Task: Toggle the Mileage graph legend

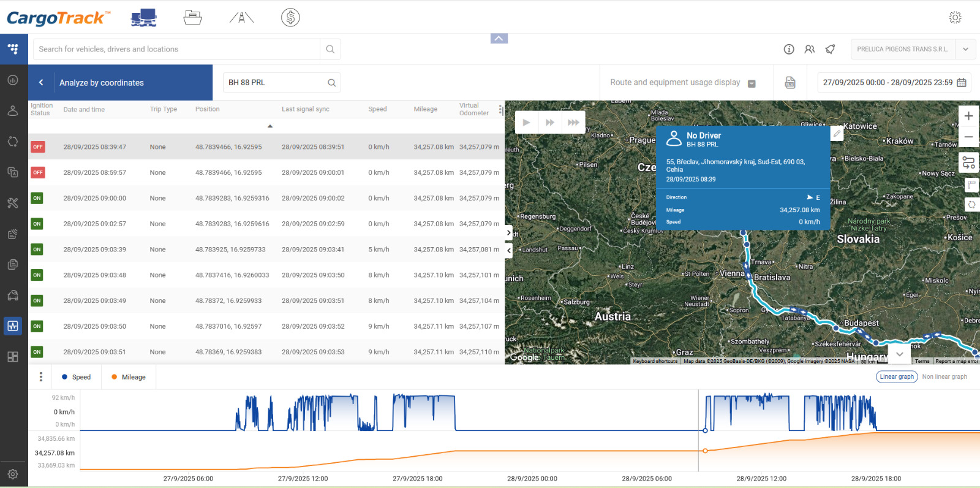Action: point(129,377)
